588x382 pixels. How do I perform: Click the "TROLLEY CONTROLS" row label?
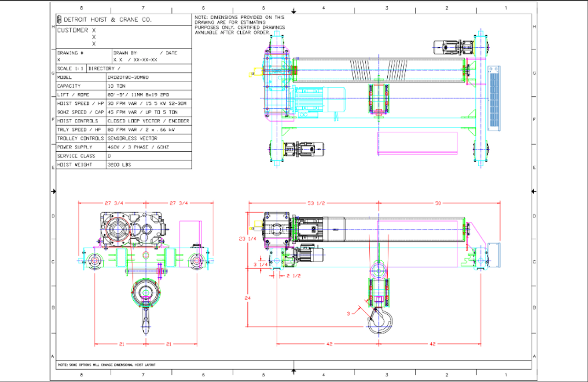[x=80, y=139]
